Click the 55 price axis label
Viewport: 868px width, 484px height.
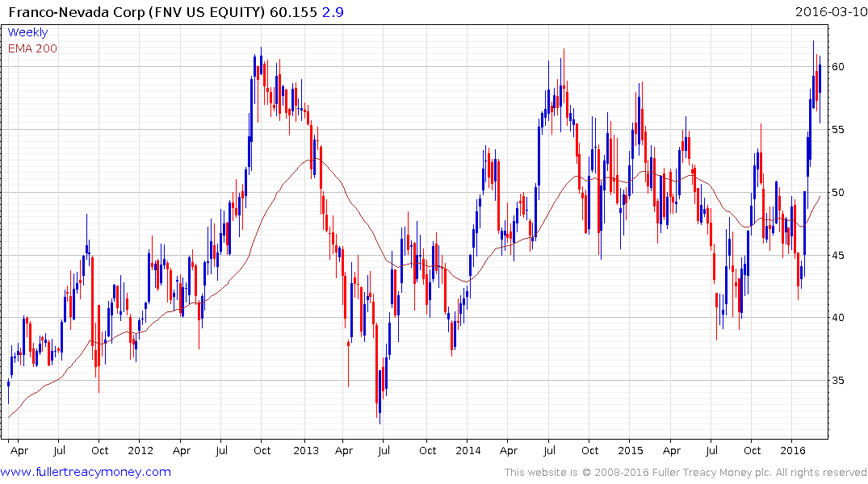pyautogui.click(x=838, y=129)
